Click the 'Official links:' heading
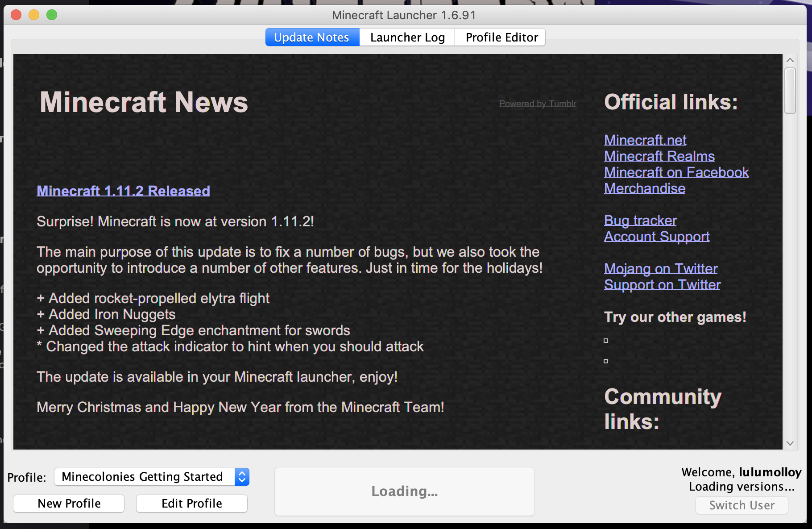This screenshot has height=529, width=812. point(671,102)
